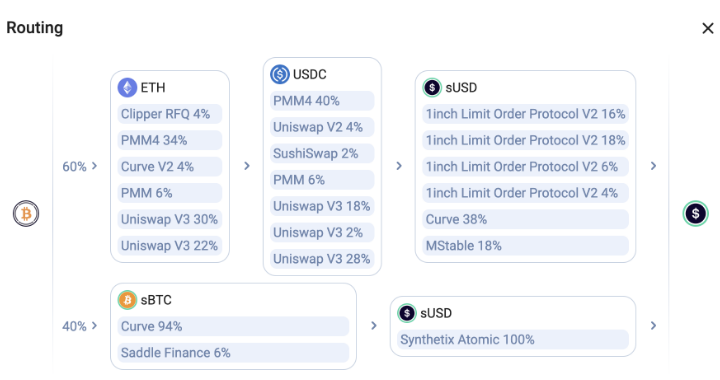Image resolution: width=720 pixels, height=380 pixels.
Task: Close the Routing panel
Action: coord(708,28)
